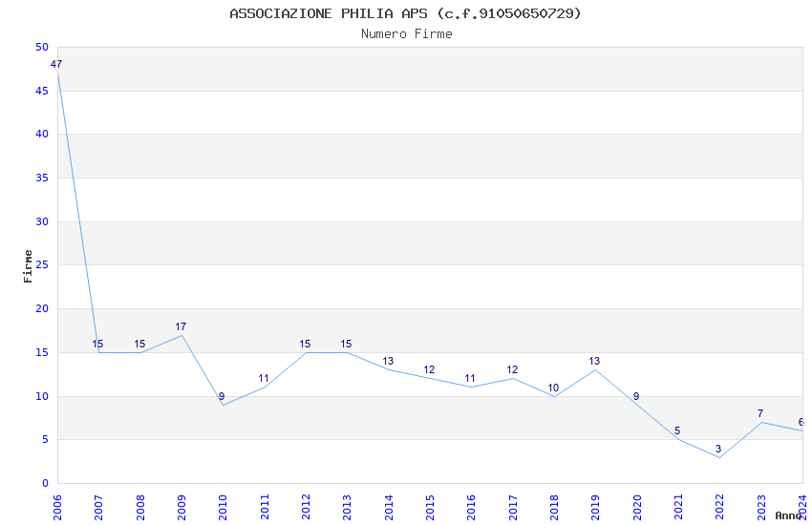Click the year 2020 on the x-axis
Screen dimensions: 812x525
coord(637,508)
